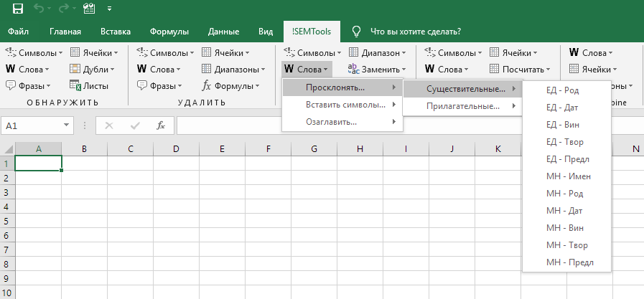This screenshot has width=644, height=299.
Task: Choose 'ЕД - Твор' declension option
Action: (x=566, y=142)
